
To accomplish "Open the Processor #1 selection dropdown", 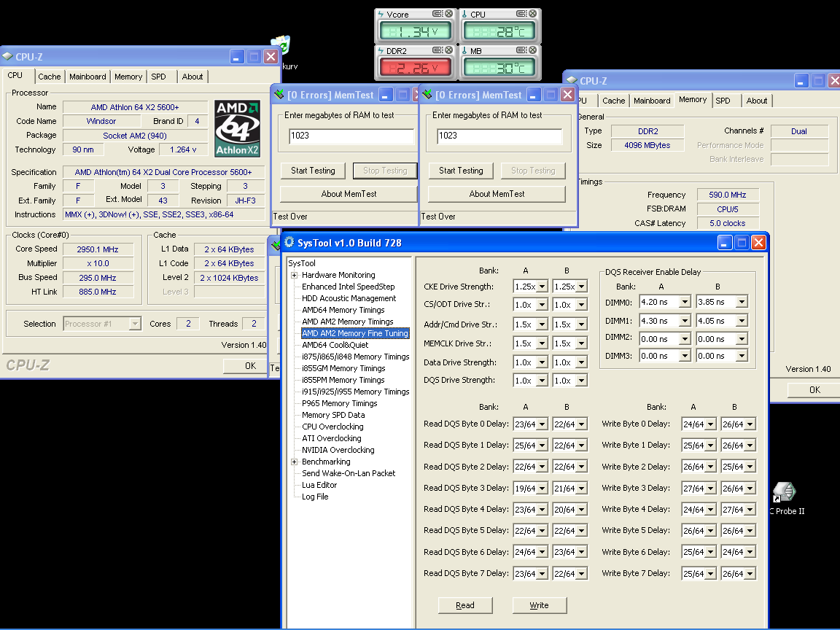I will [x=135, y=324].
